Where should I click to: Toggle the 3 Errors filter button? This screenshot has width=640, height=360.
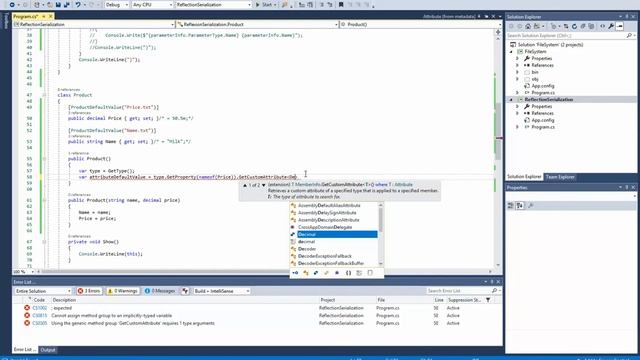click(89, 291)
